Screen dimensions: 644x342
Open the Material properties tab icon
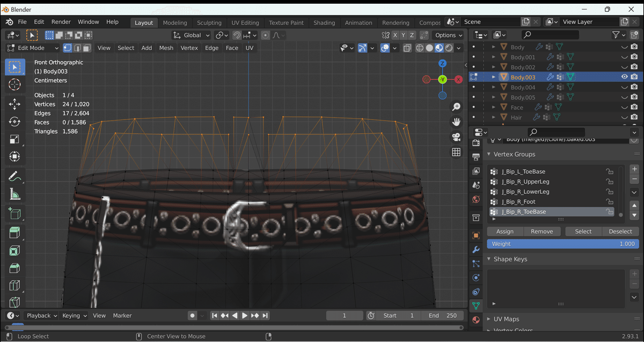click(475, 320)
